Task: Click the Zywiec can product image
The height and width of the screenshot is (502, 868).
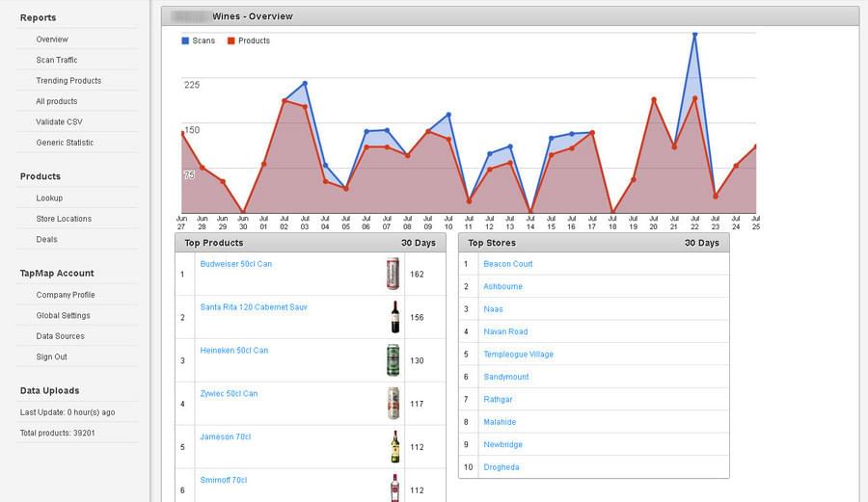Action: (x=393, y=403)
